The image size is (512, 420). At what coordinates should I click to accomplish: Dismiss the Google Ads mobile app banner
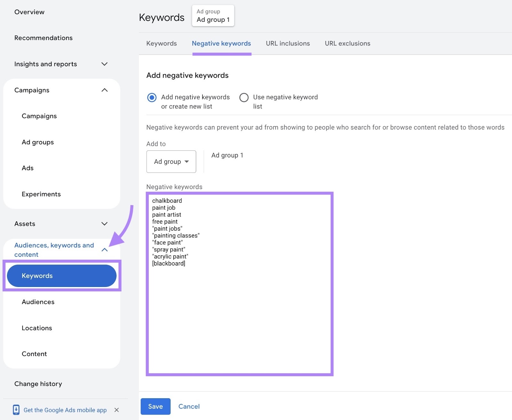(117, 410)
